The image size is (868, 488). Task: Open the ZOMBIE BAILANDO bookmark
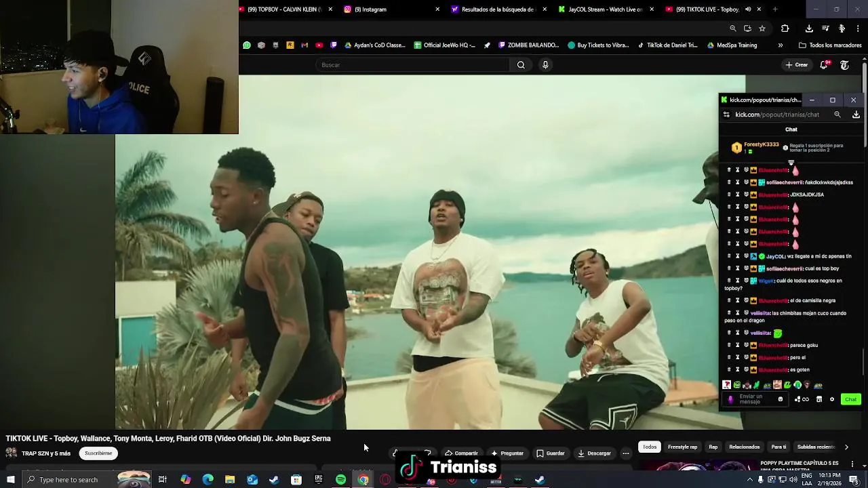529,45
